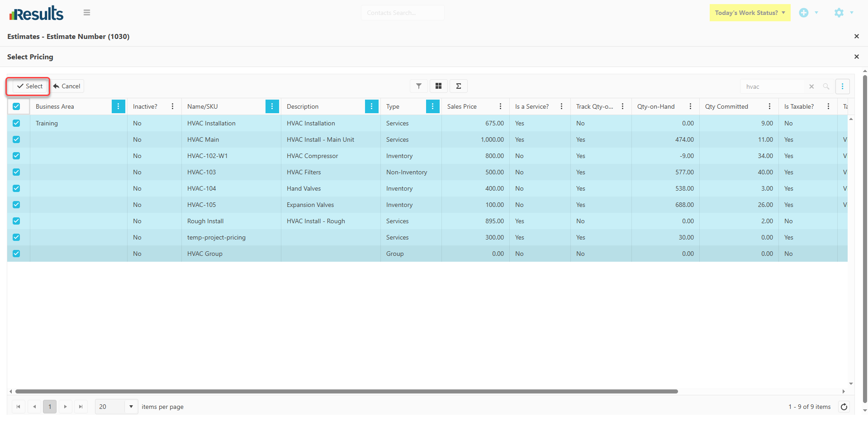The width and height of the screenshot is (868, 427).
Task: Click the Hand Valves description cell
Action: pyautogui.click(x=331, y=188)
